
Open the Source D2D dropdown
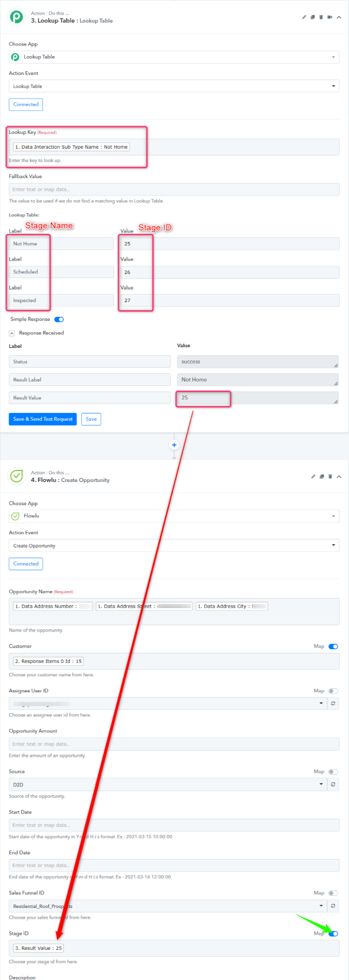click(x=168, y=784)
